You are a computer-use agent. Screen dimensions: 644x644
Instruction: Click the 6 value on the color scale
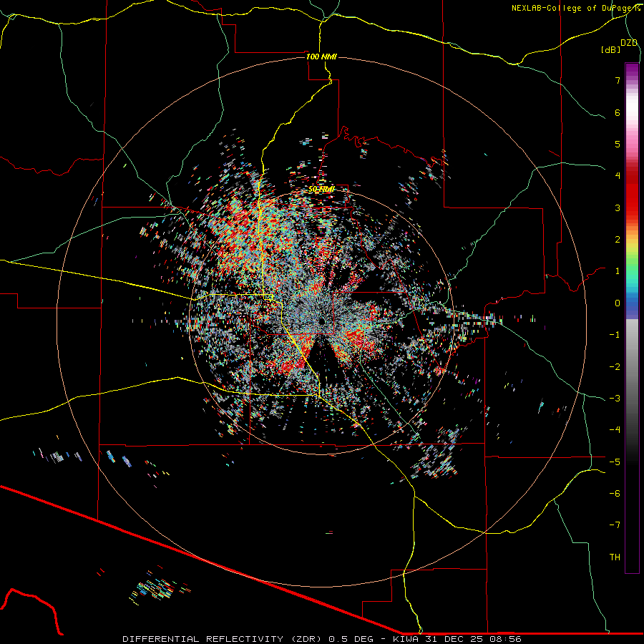point(618,112)
